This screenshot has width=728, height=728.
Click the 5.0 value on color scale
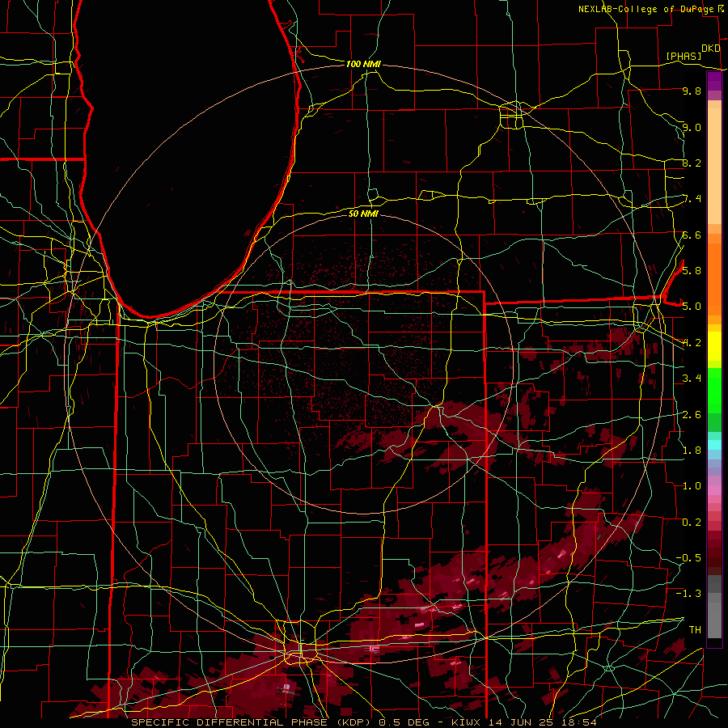(692, 307)
